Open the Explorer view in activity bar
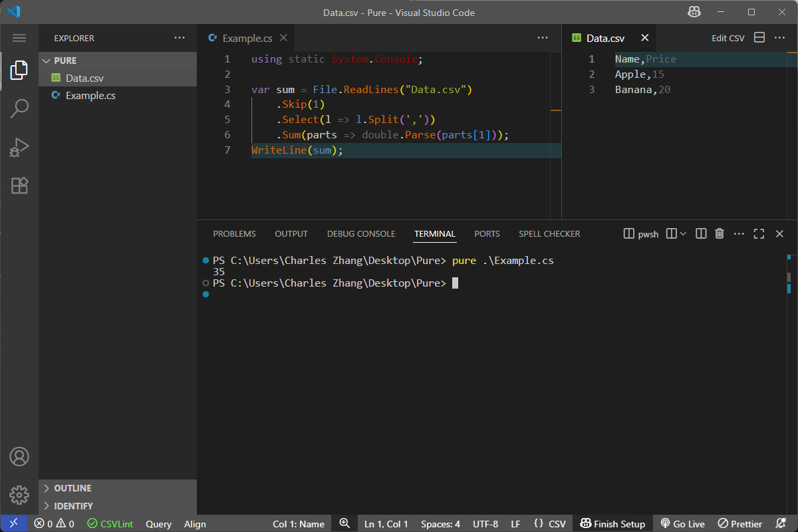The height and width of the screenshot is (532, 798). pyautogui.click(x=19, y=69)
